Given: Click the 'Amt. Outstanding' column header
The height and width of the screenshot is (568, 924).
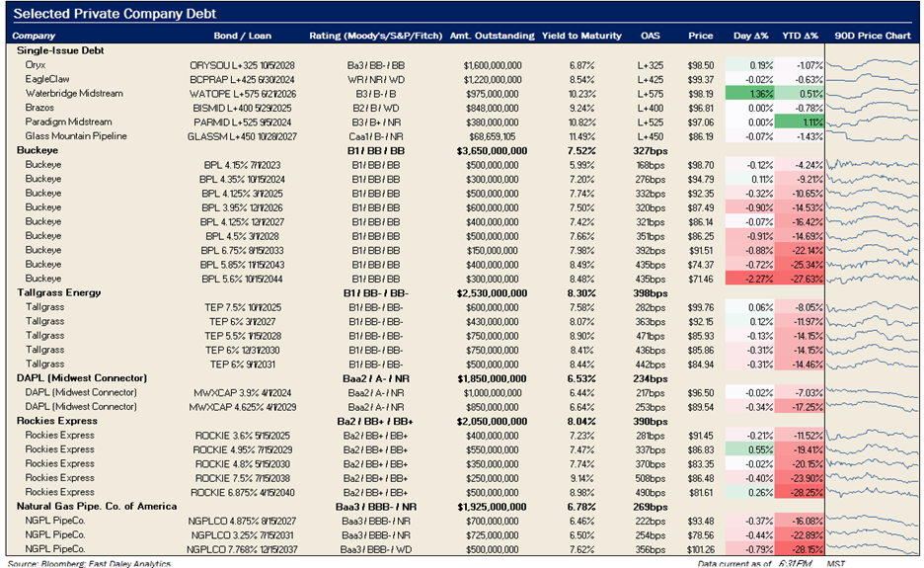Looking at the screenshot, I should [x=492, y=36].
